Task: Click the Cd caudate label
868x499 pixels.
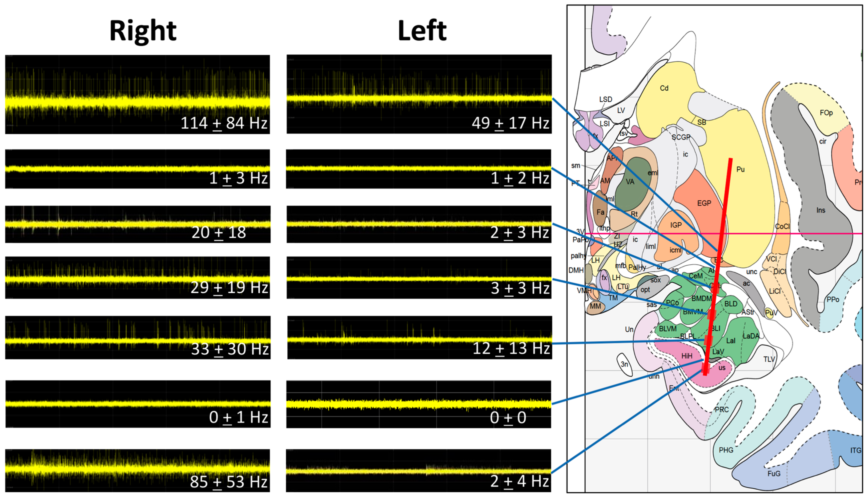Action: click(x=664, y=88)
